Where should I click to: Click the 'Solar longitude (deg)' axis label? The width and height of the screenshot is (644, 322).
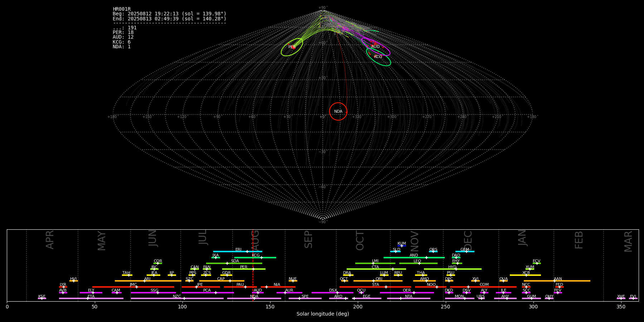[x=323, y=314]
